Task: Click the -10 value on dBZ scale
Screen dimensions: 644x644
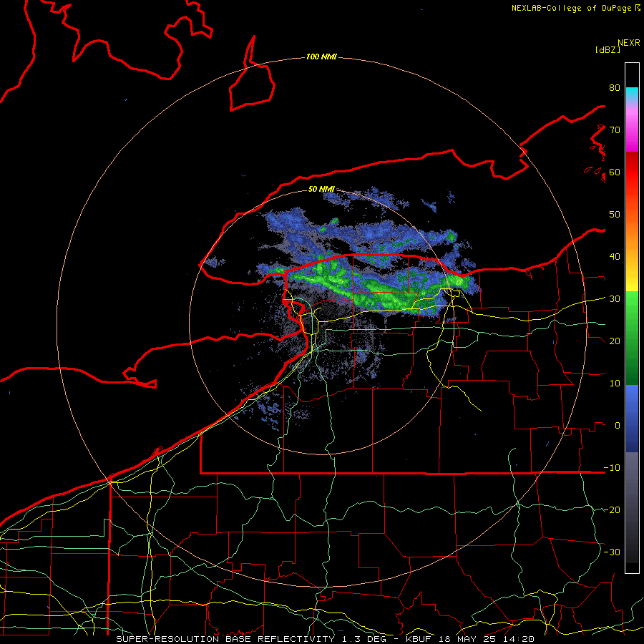Action: tap(612, 468)
